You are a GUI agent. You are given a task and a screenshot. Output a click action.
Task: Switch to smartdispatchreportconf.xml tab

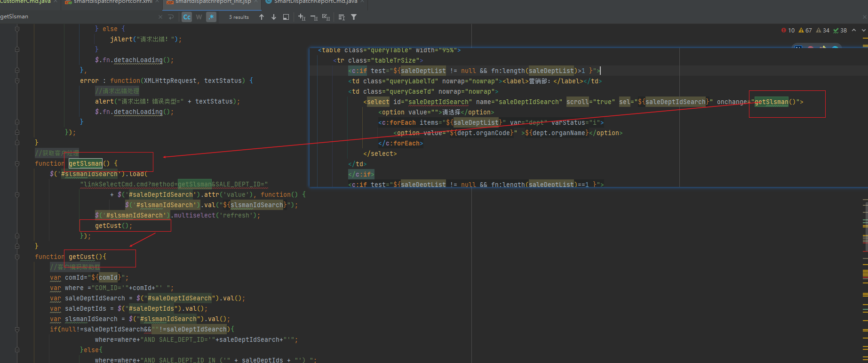(112, 2)
